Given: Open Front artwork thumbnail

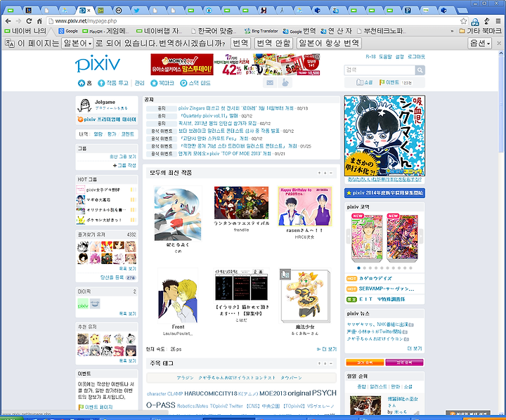Looking at the screenshot, I should 178,296.
